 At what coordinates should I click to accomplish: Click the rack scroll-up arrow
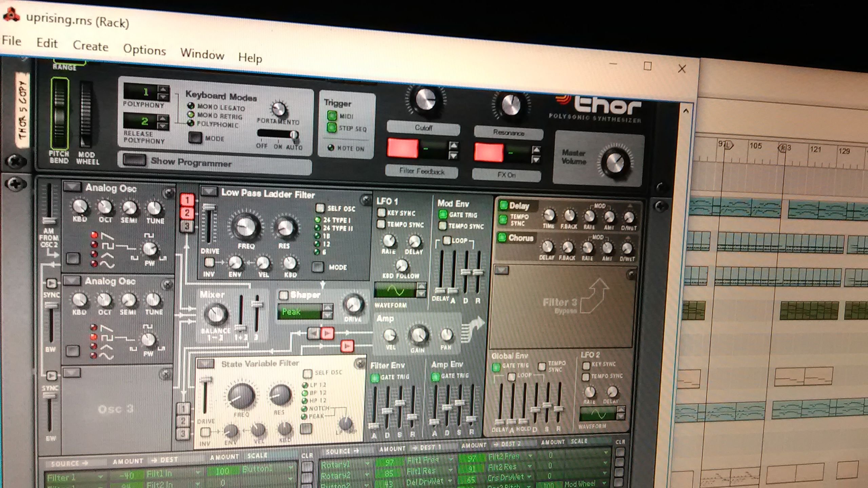tap(686, 111)
